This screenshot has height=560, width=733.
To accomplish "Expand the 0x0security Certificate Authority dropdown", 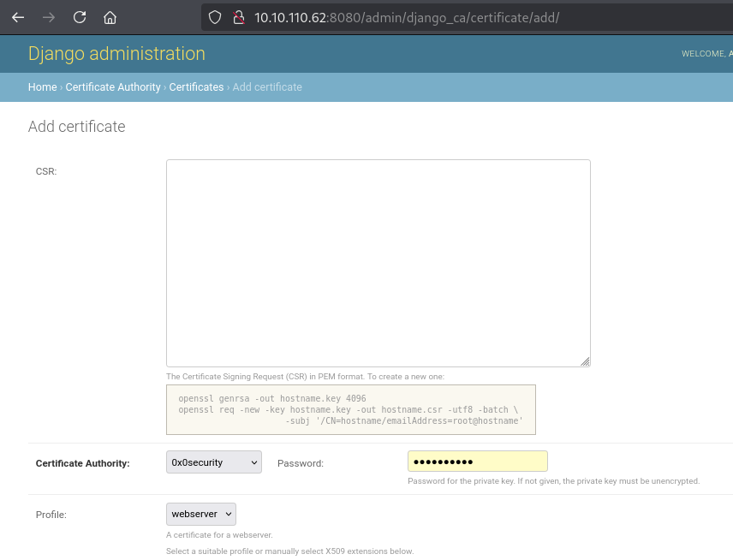I will coord(214,462).
